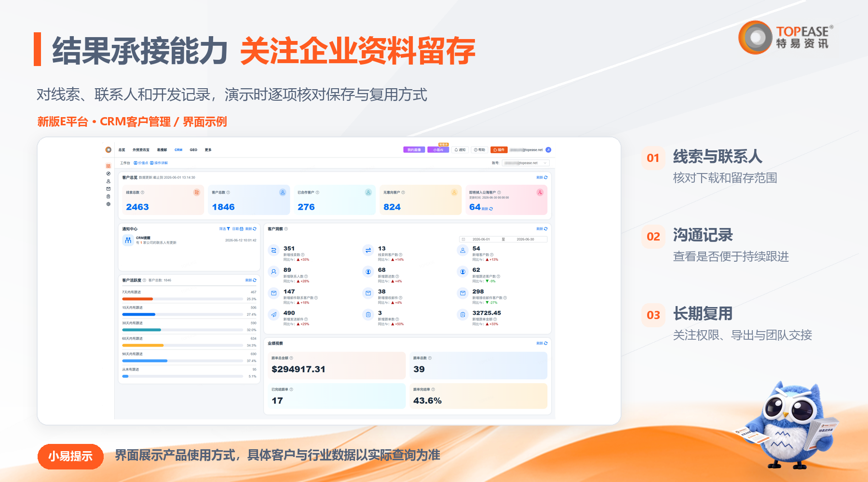Open the 通知 bell button
Image resolution: width=868 pixels, height=482 pixels.
pos(460,150)
